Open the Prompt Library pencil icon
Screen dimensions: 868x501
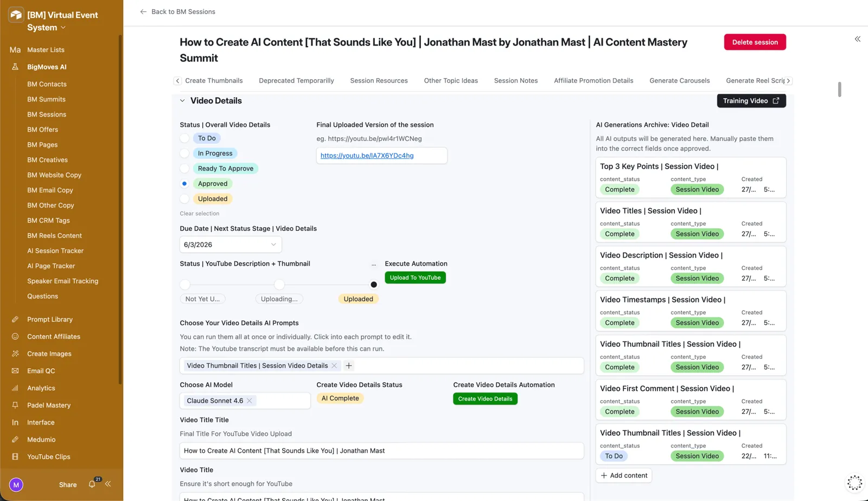pos(15,319)
